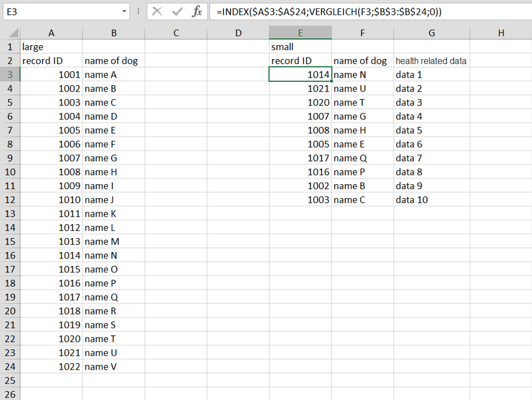Viewport: 532px width, 400px height.
Task: Click 'health related data' header cell
Action: [x=432, y=61]
